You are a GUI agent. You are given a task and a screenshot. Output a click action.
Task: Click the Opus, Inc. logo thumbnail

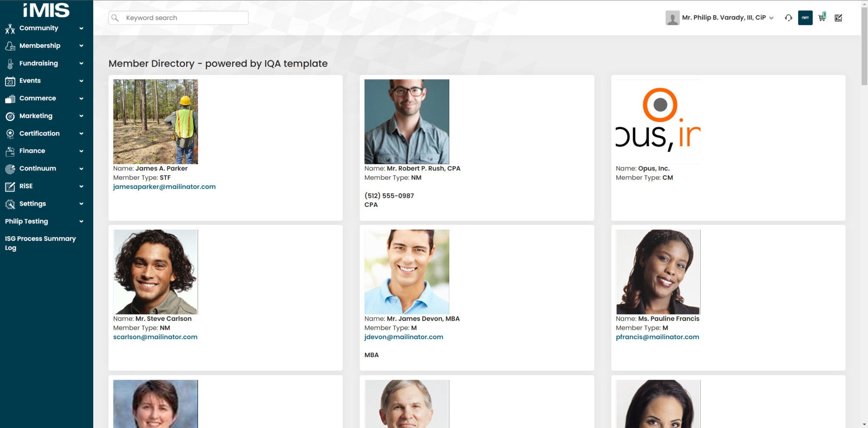(658, 122)
